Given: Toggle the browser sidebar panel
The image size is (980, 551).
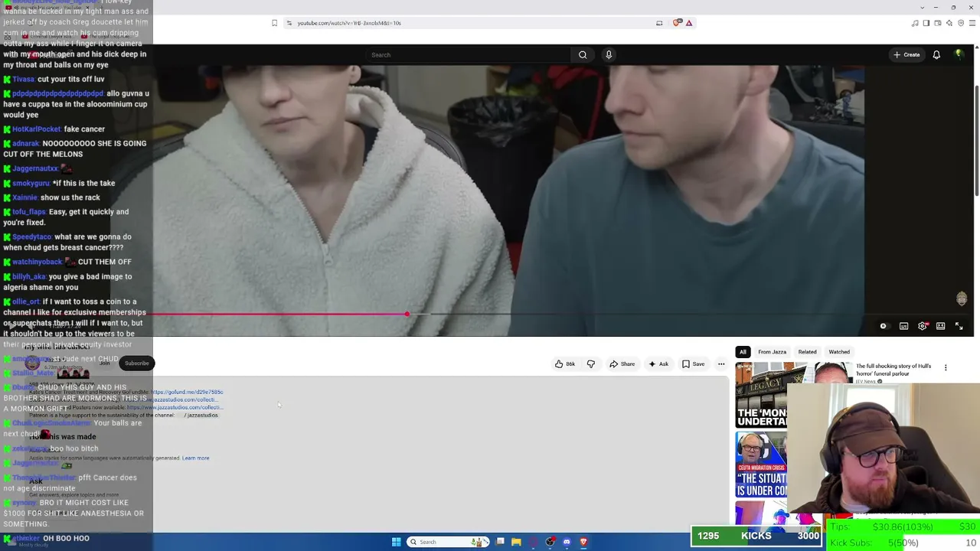Looking at the screenshot, I should (x=926, y=23).
